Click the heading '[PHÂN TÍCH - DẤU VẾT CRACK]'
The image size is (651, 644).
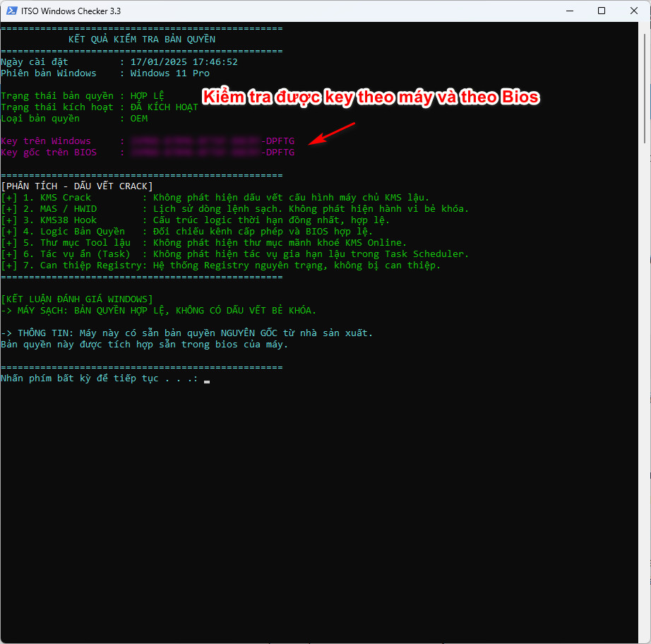(x=77, y=186)
